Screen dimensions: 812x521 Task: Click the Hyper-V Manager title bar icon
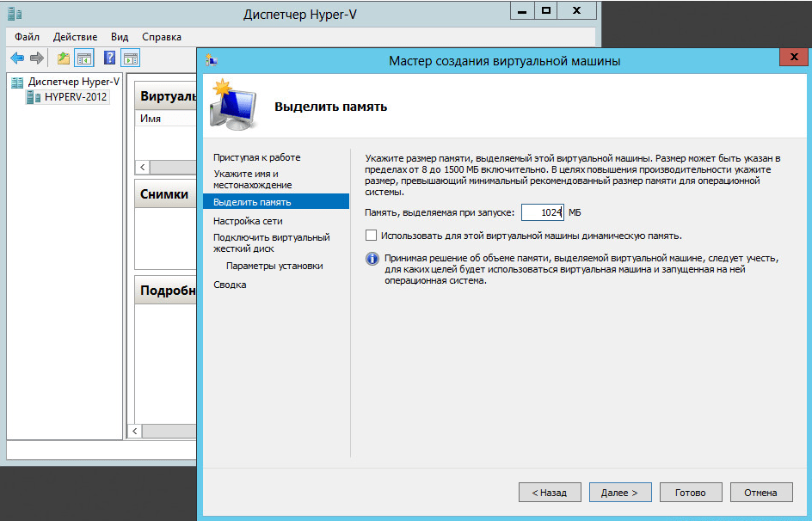[x=15, y=14]
